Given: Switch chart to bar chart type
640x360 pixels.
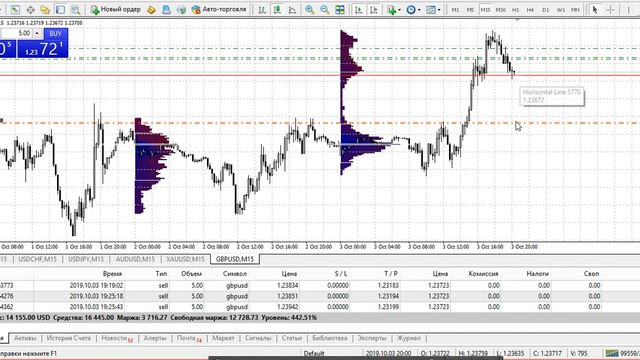Looking at the screenshot, I should [262, 9].
